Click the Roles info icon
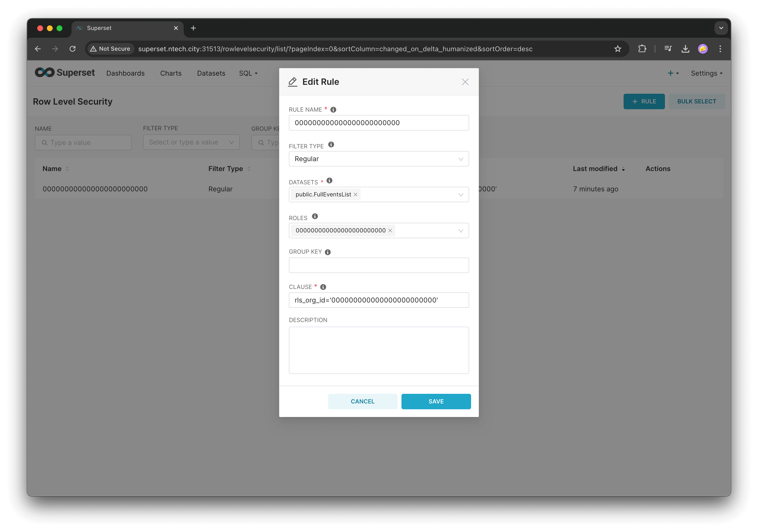Viewport: 758px width, 532px height. tap(315, 216)
